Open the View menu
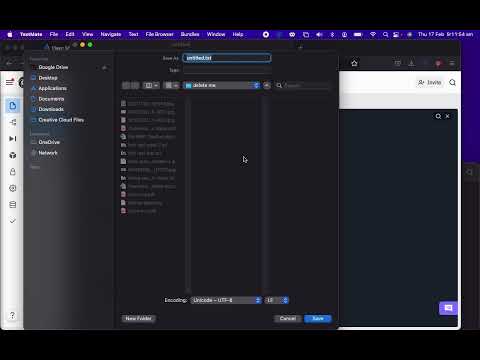 tap(88, 34)
